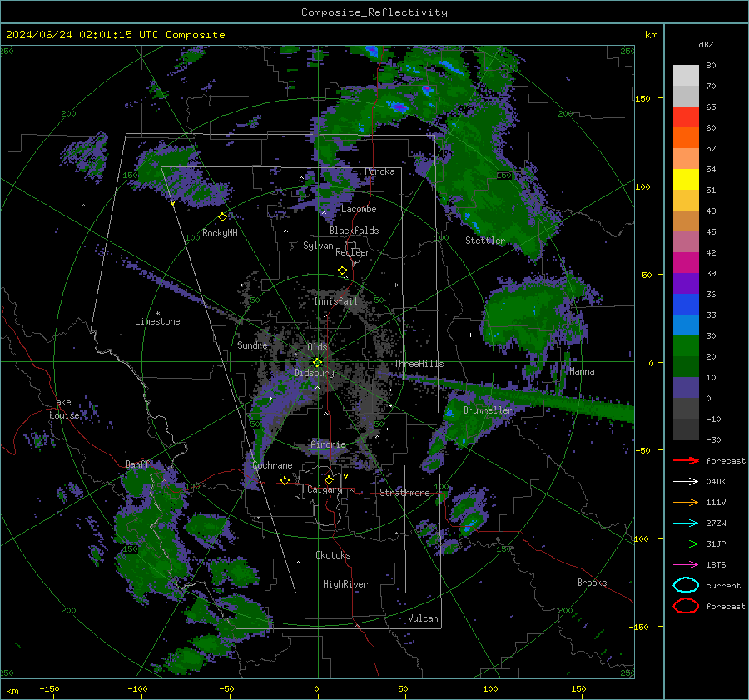This screenshot has height=700, width=749.
Task: Click the Hanna label
Action: pyautogui.click(x=582, y=371)
